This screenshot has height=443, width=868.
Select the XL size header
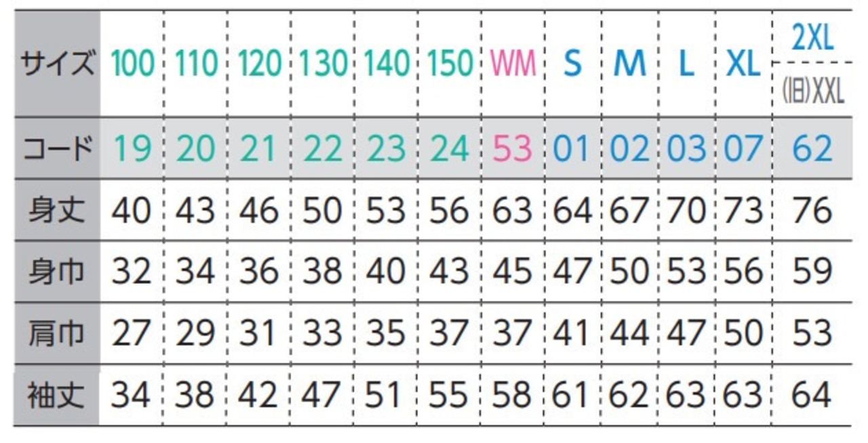(743, 64)
